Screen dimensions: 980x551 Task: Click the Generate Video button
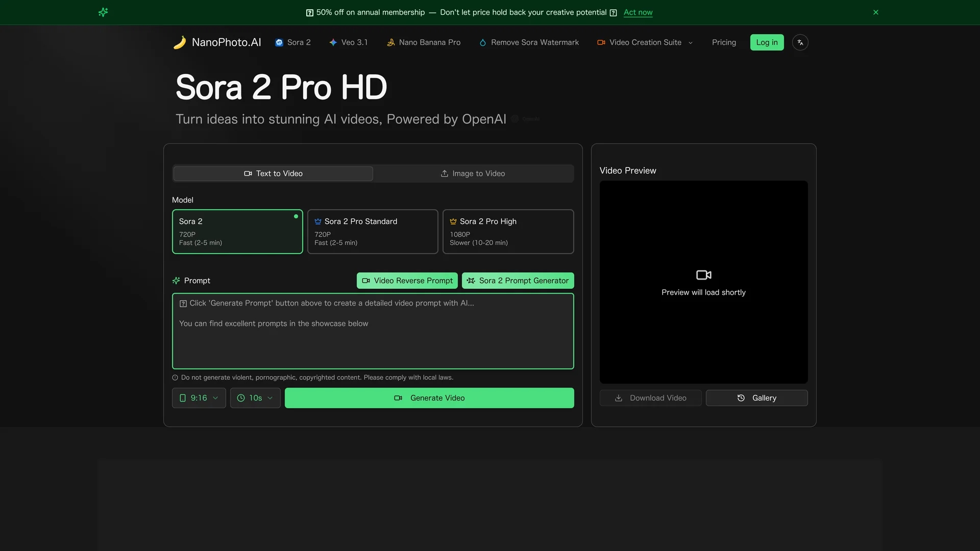click(x=429, y=398)
